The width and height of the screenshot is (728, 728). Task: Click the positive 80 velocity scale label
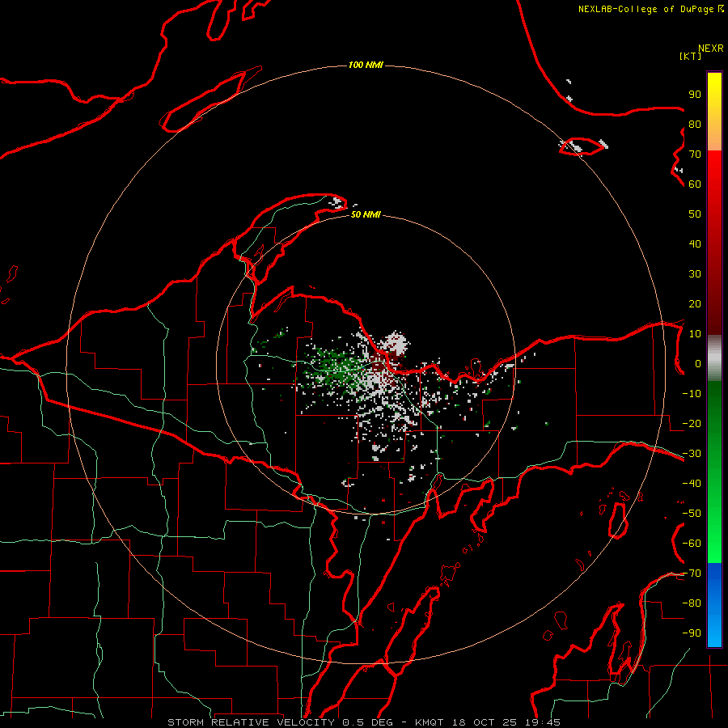[695, 124]
